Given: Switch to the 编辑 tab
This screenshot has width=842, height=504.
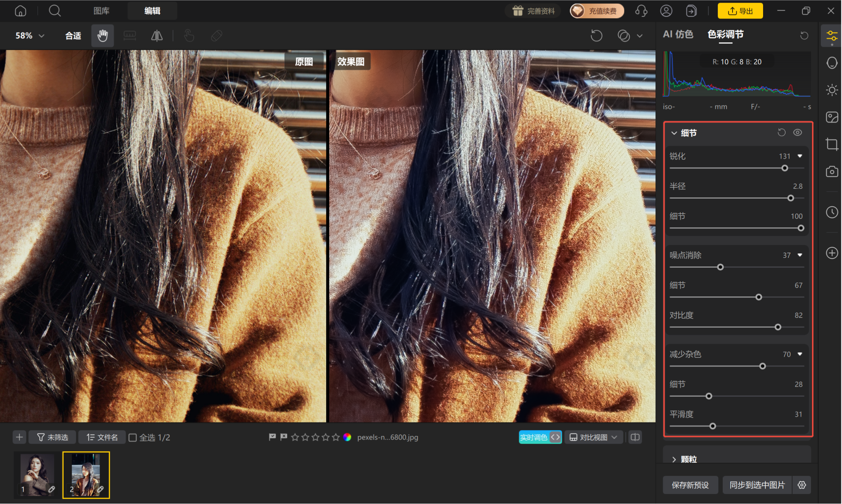Looking at the screenshot, I should point(152,11).
